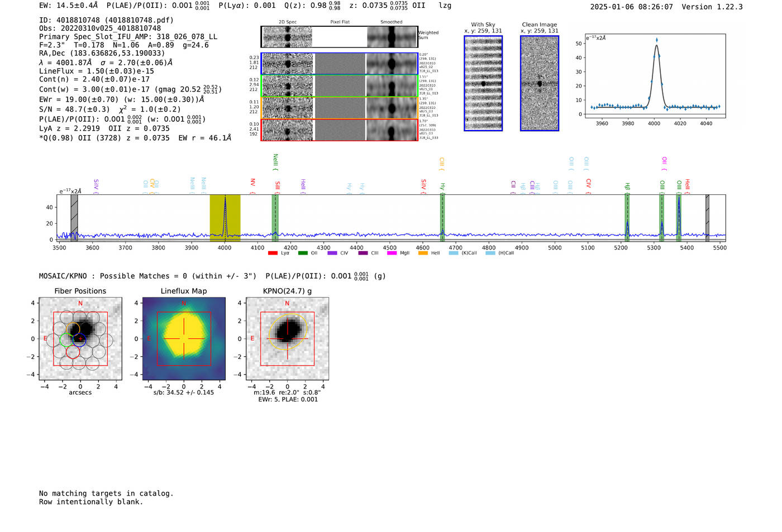Click the *Q(0.98) OII (3728) line
The image size is (782, 532).
[x=135, y=138]
